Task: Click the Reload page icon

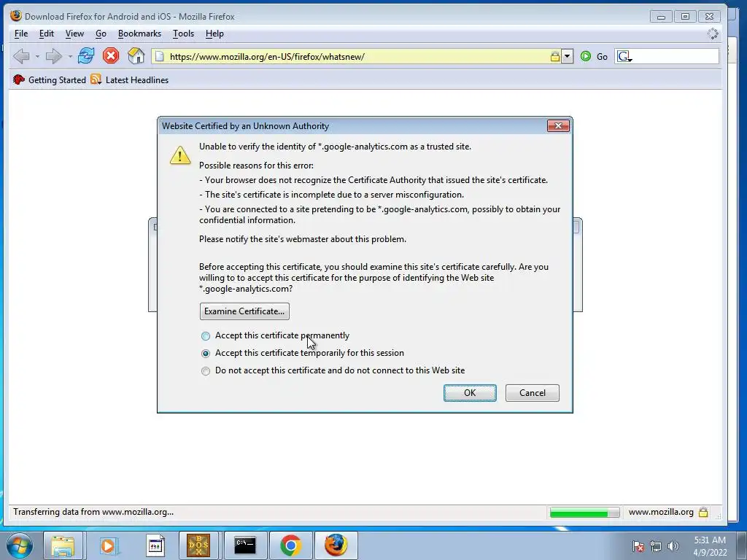Action: (x=86, y=55)
